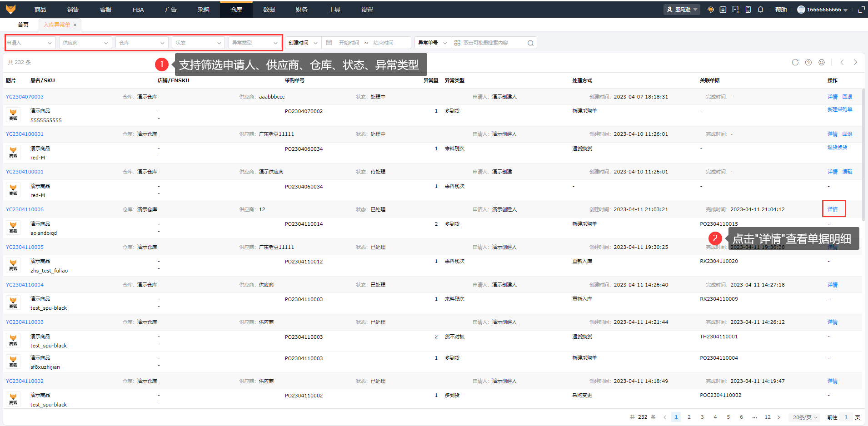Open exception order YC2304070003
Image resolution: width=868 pixels, height=426 pixels.
(25, 97)
